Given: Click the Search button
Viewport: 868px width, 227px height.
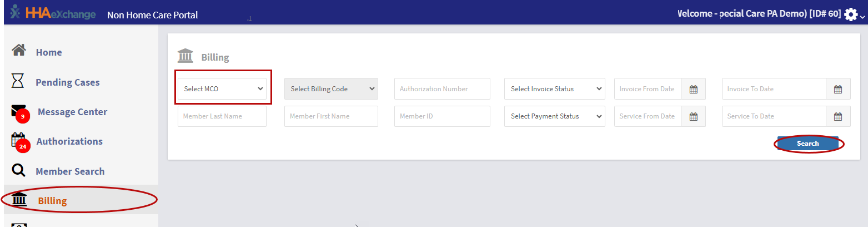Looking at the screenshot, I should (x=808, y=144).
